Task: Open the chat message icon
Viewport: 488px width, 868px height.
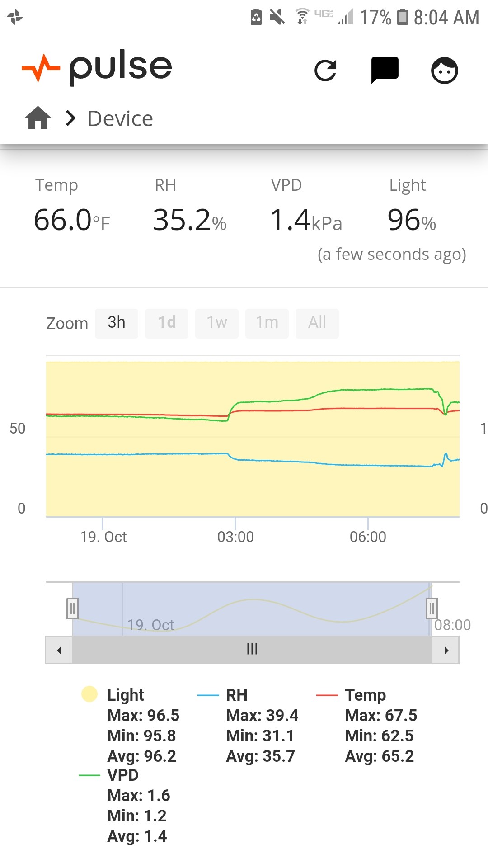Action: click(x=385, y=71)
